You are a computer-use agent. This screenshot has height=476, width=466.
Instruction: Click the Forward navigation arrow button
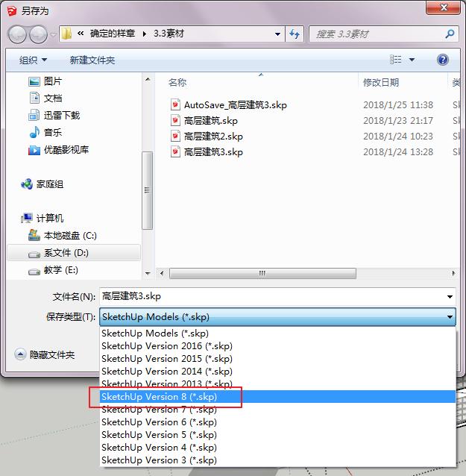point(38,34)
